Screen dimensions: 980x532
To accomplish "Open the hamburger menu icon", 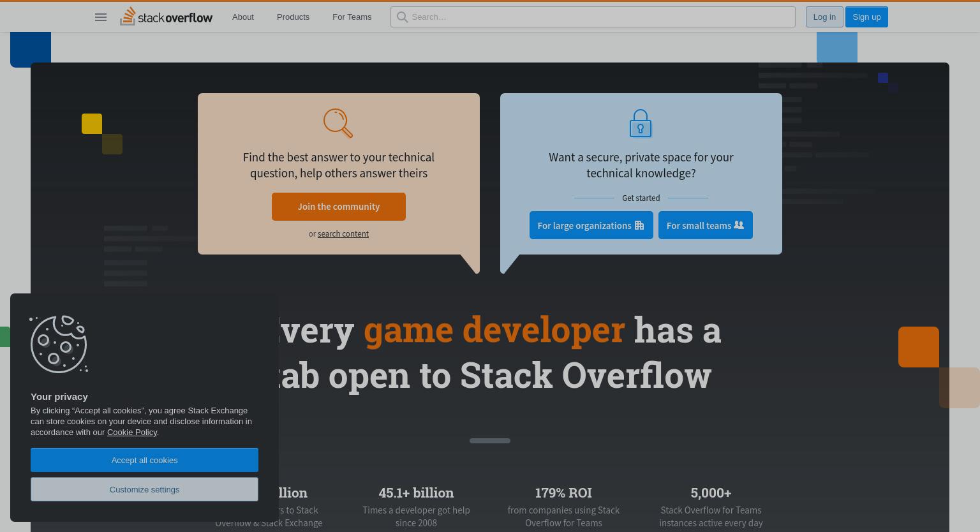I will pos(101,17).
